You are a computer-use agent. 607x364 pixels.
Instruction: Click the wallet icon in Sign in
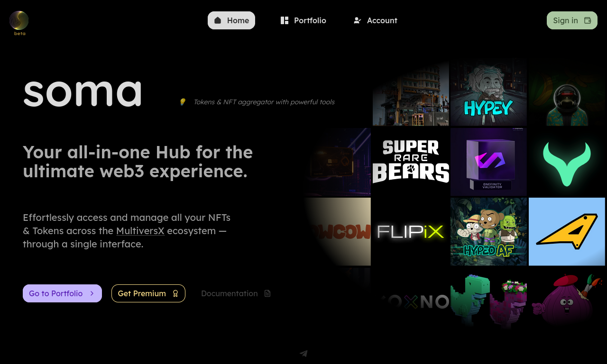click(x=588, y=20)
